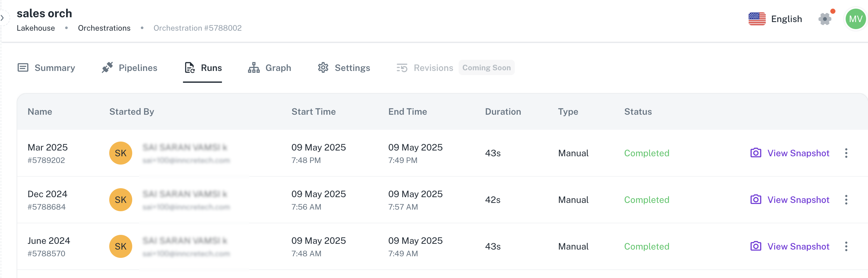Click 7:56 AM start time cell
The image size is (868, 278).
tap(306, 207)
